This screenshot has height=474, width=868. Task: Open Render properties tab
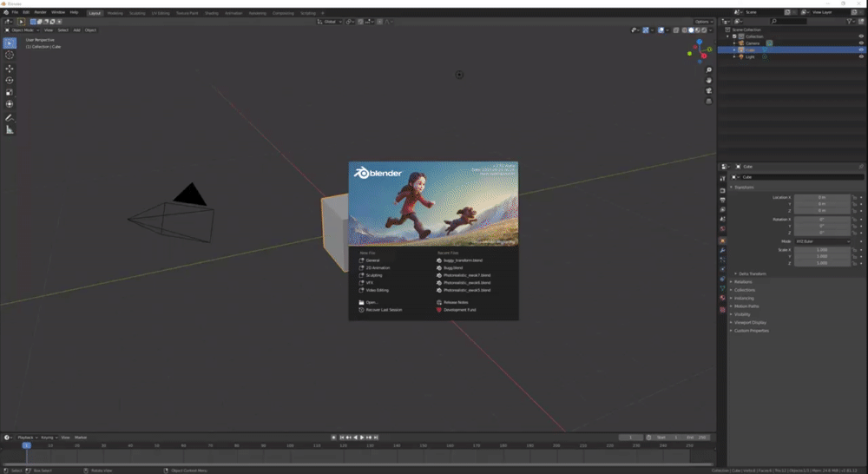pos(722,190)
